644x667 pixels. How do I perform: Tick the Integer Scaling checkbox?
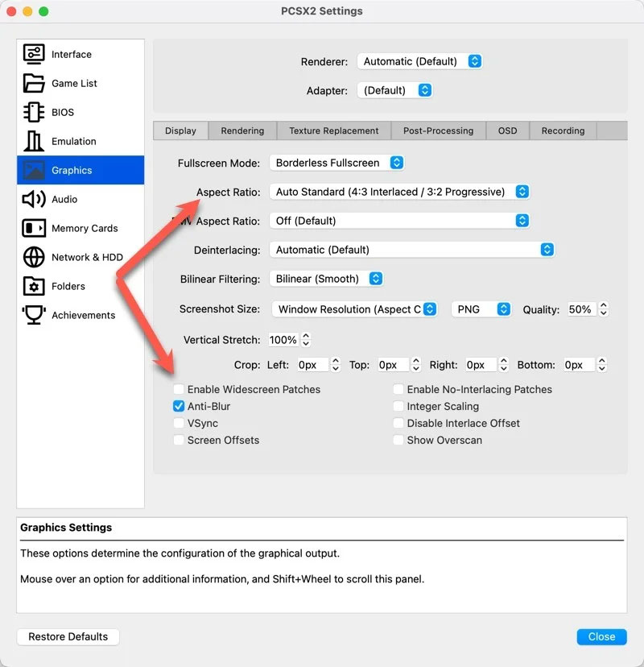click(398, 406)
